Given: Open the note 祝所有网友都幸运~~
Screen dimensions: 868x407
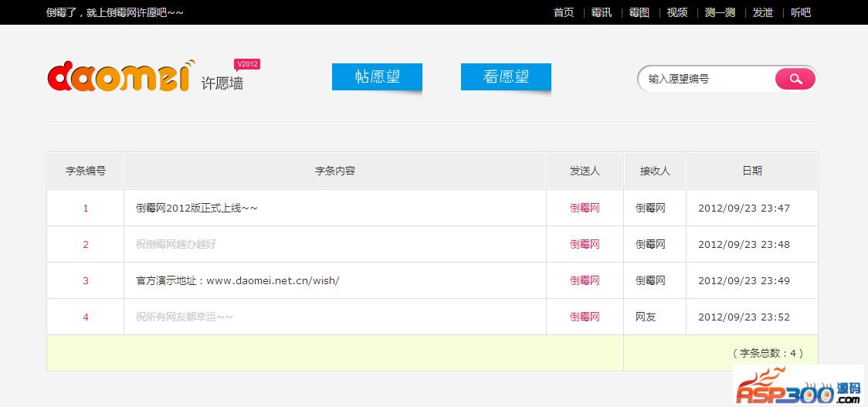Looking at the screenshot, I should [185, 317].
